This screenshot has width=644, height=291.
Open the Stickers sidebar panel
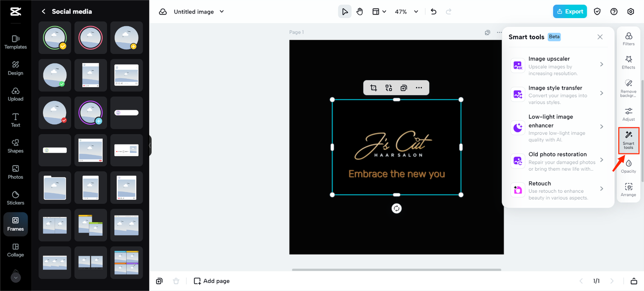[16, 198]
